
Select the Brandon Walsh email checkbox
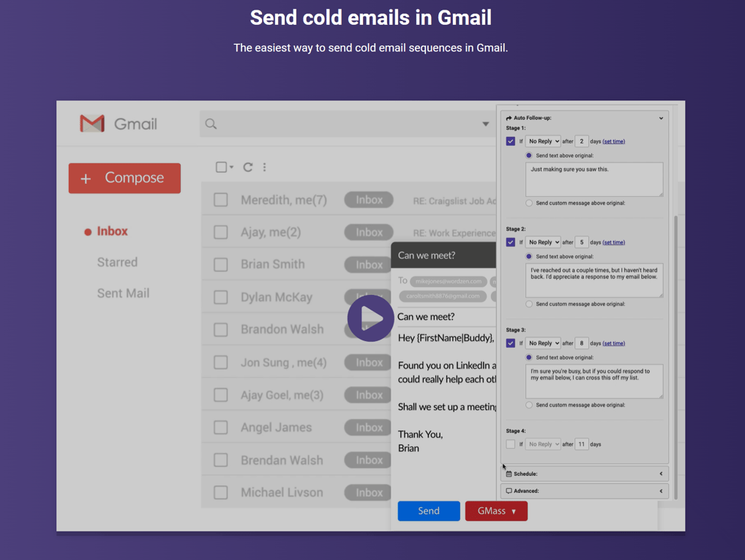(x=220, y=329)
